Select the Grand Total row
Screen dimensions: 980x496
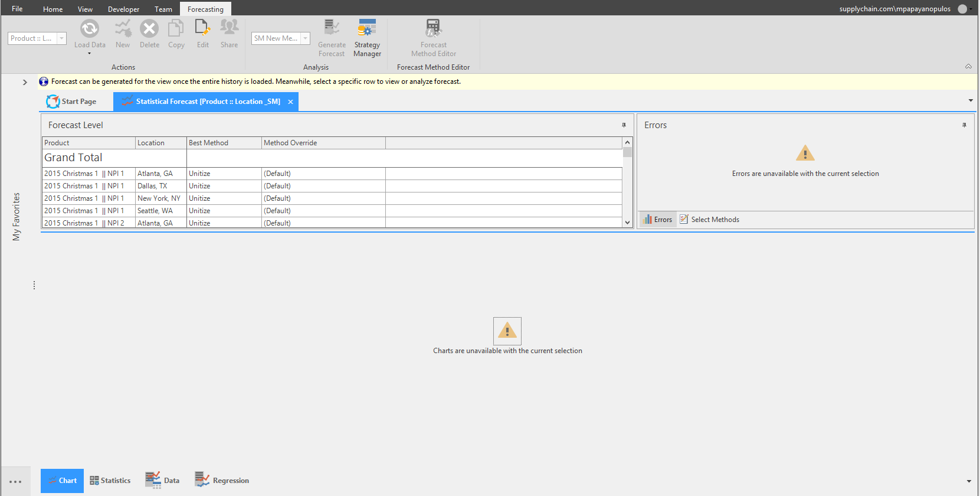coord(332,158)
